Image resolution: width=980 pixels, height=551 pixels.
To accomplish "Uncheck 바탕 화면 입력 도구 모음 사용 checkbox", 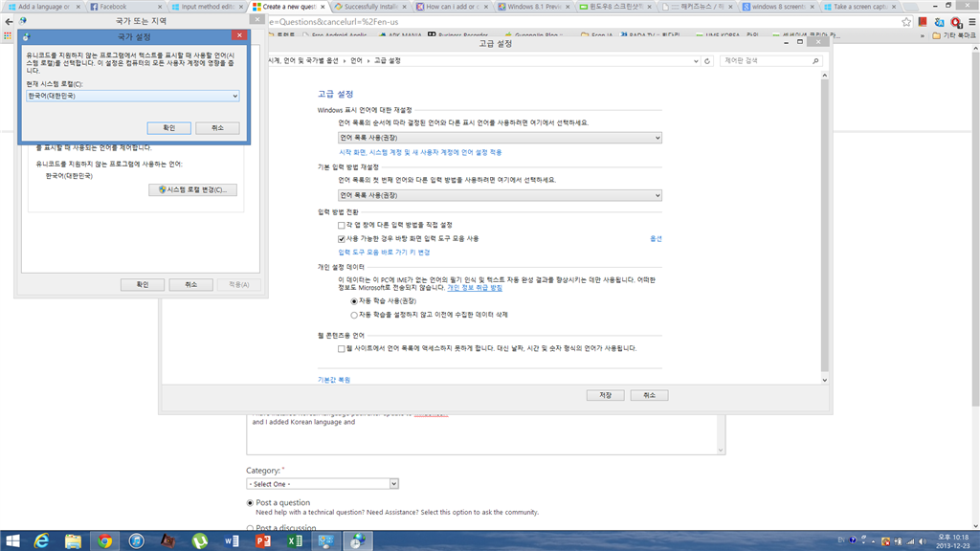I will (342, 239).
